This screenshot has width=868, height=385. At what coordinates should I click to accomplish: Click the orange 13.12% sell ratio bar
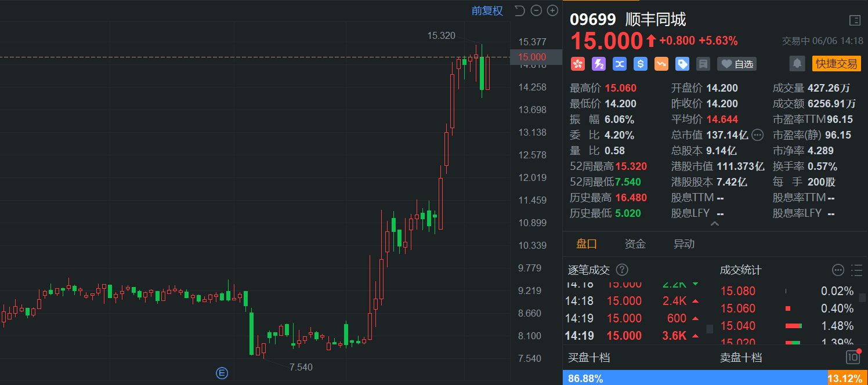tap(848, 378)
